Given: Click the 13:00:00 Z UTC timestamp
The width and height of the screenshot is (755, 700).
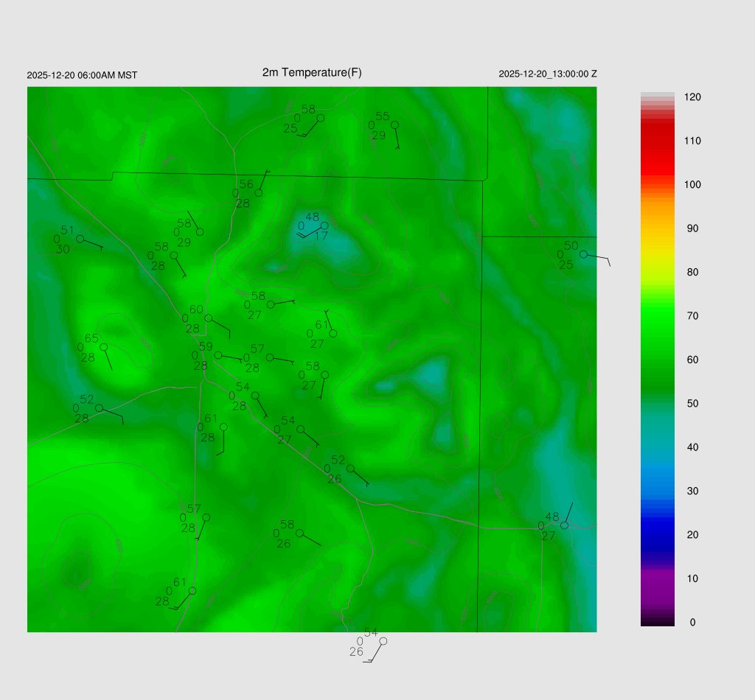Looking at the screenshot, I should pos(548,74).
